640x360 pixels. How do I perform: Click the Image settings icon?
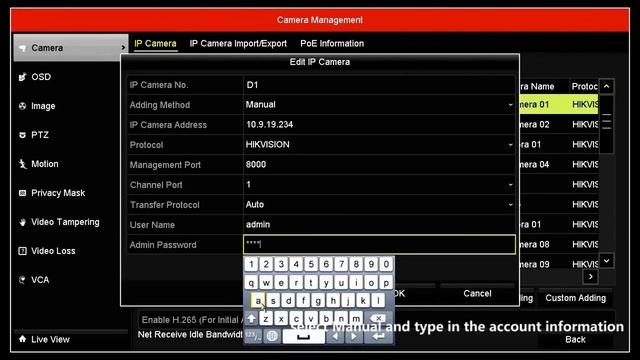[22, 106]
